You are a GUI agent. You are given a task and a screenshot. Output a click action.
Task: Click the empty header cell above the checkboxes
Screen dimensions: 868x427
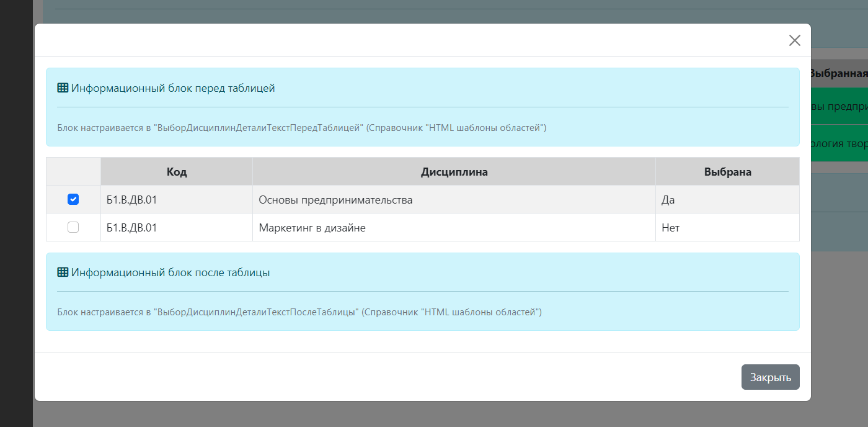point(73,172)
